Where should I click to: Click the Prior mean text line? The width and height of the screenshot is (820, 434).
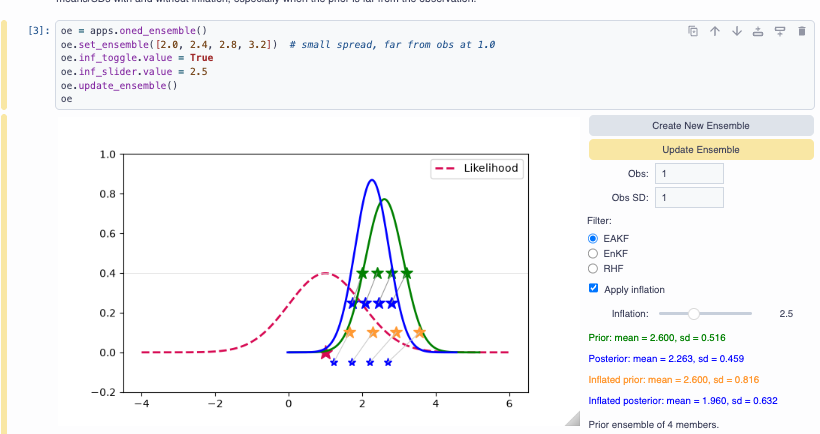click(657, 338)
